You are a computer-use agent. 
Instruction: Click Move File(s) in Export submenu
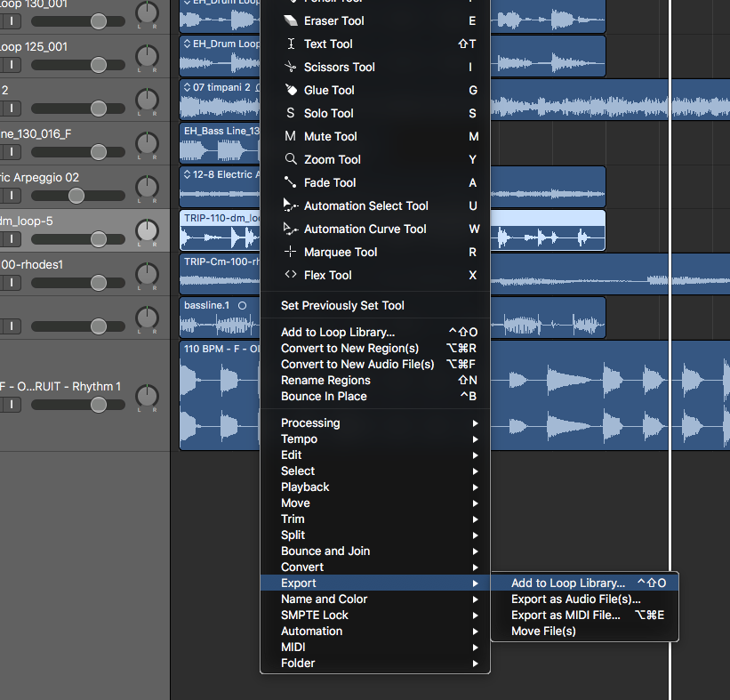(543, 631)
